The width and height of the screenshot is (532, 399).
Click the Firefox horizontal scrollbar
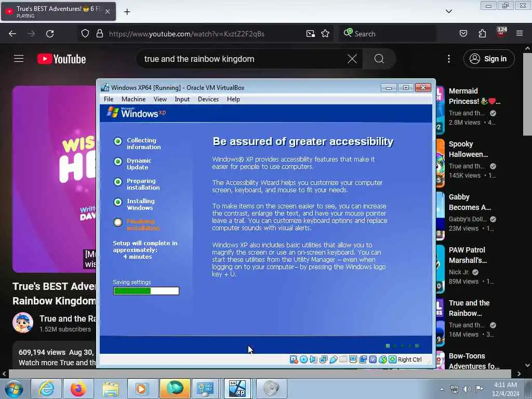point(260,374)
